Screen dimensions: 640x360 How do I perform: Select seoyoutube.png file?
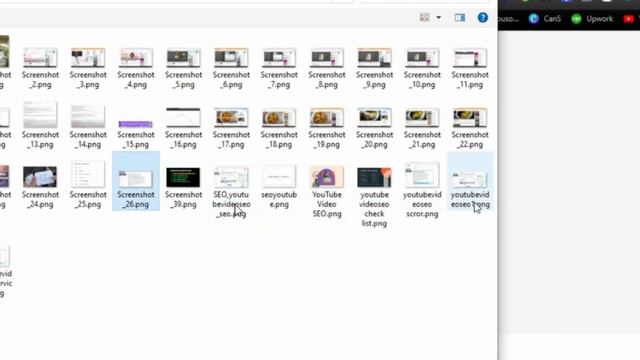pyautogui.click(x=279, y=187)
